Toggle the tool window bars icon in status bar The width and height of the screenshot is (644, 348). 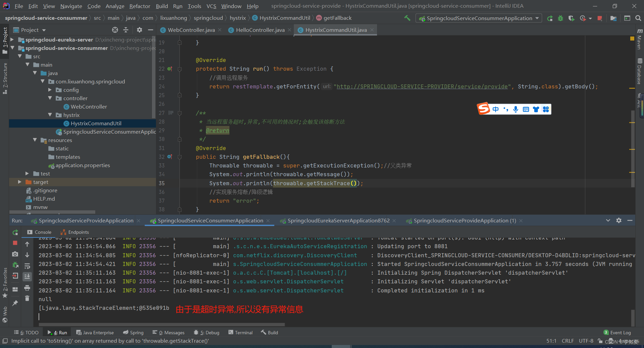point(5,341)
